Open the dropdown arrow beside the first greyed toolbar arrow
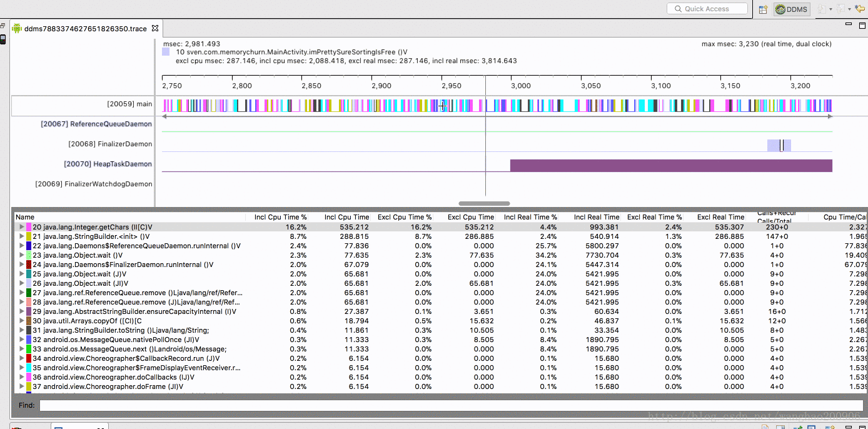 click(830, 9)
